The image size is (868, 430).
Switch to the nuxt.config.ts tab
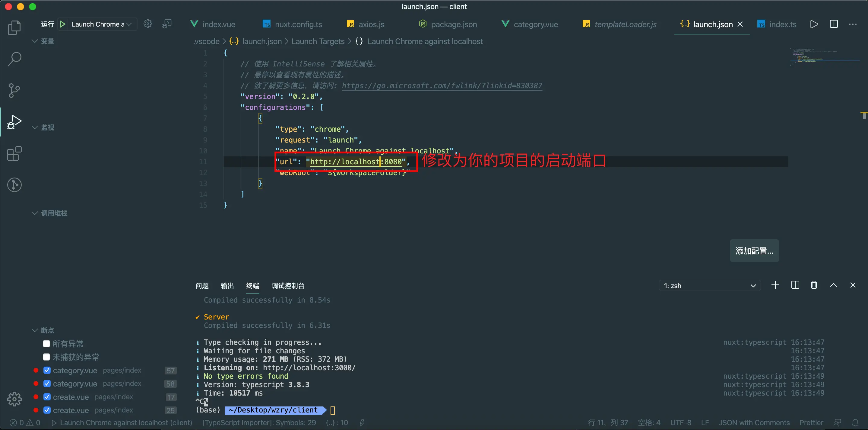pos(298,24)
